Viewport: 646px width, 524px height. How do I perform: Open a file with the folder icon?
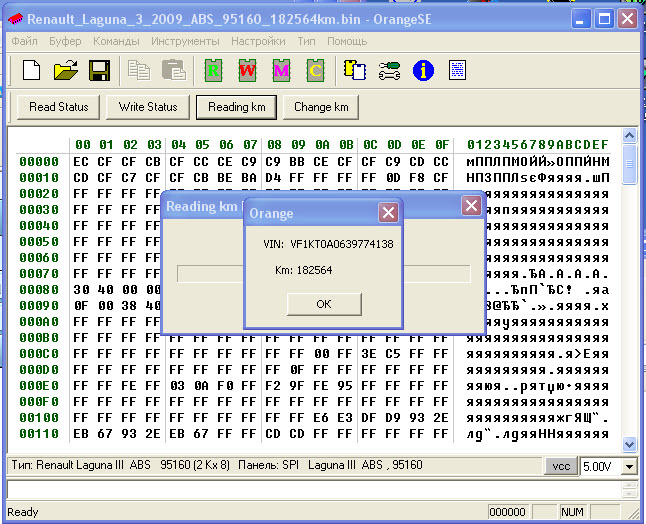(x=66, y=70)
